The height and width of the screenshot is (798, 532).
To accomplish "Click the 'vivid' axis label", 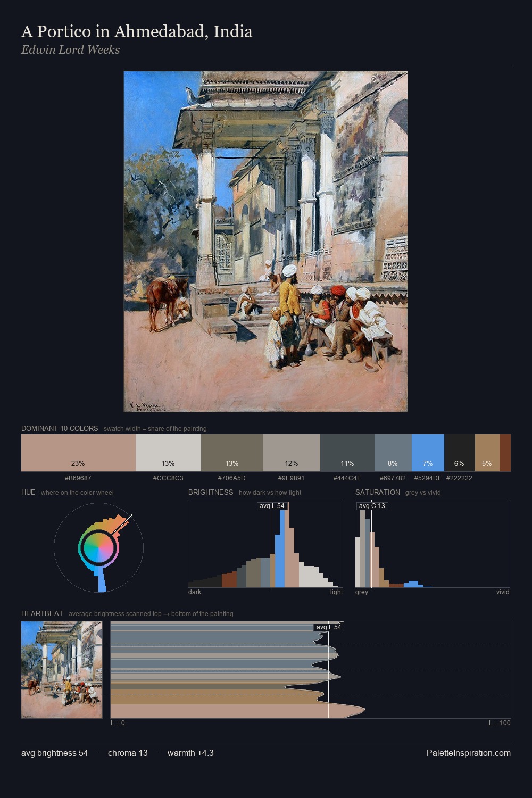I will click(503, 592).
